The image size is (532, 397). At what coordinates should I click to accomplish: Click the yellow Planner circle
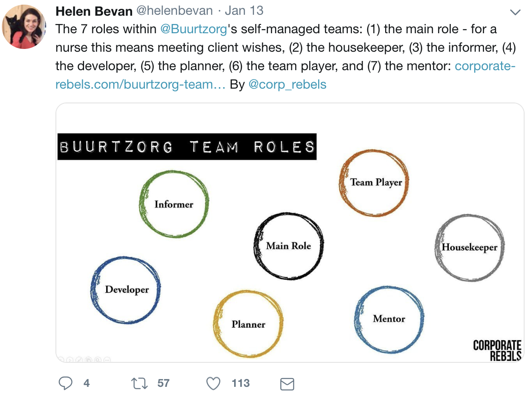[x=248, y=324]
